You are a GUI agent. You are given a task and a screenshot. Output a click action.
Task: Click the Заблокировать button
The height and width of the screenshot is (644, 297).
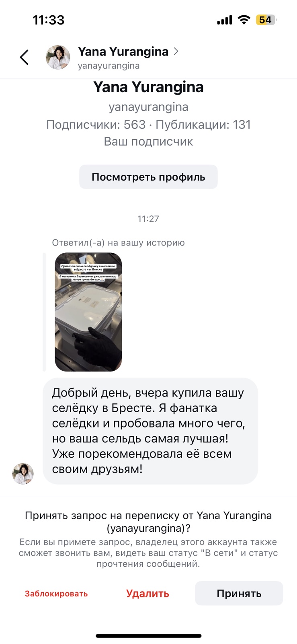[56, 594]
